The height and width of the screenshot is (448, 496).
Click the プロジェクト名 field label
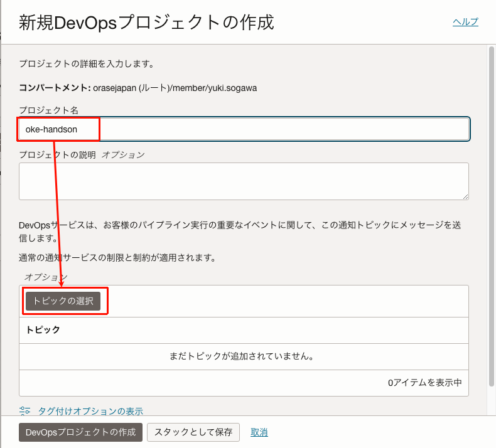point(48,110)
